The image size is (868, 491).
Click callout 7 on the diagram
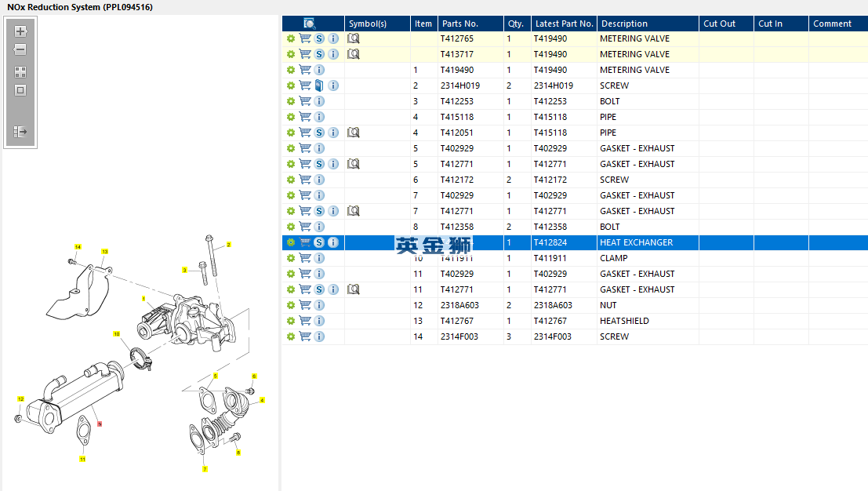(x=205, y=469)
